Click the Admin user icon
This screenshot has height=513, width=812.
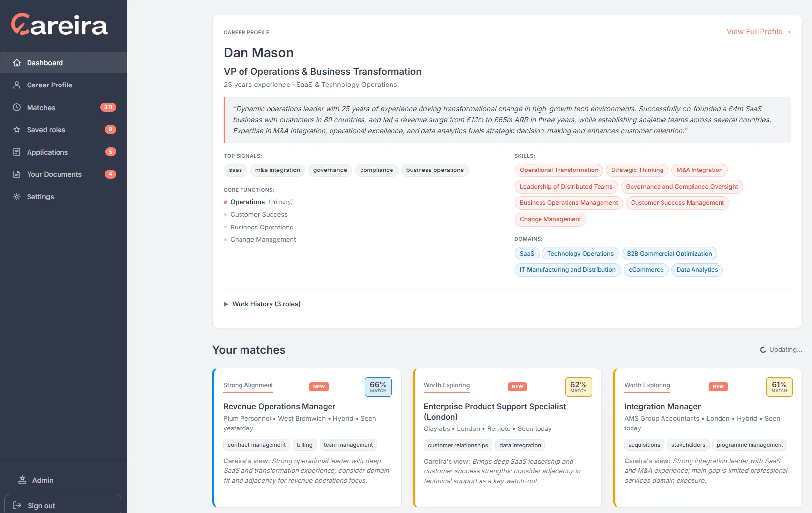(22, 480)
